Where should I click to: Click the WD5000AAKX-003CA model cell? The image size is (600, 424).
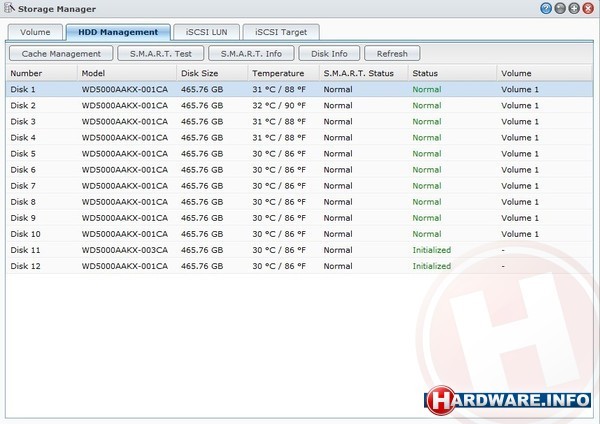(x=125, y=250)
